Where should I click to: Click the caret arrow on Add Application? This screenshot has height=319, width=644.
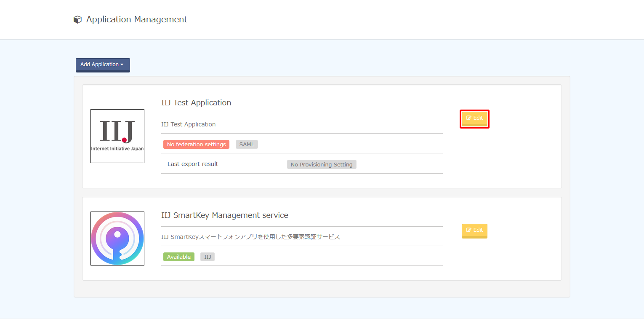coord(122,64)
